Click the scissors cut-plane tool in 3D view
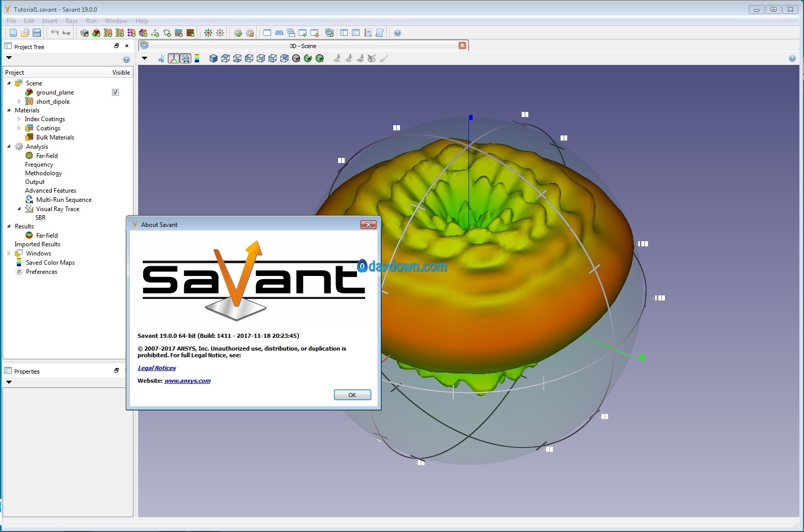 tap(162, 58)
